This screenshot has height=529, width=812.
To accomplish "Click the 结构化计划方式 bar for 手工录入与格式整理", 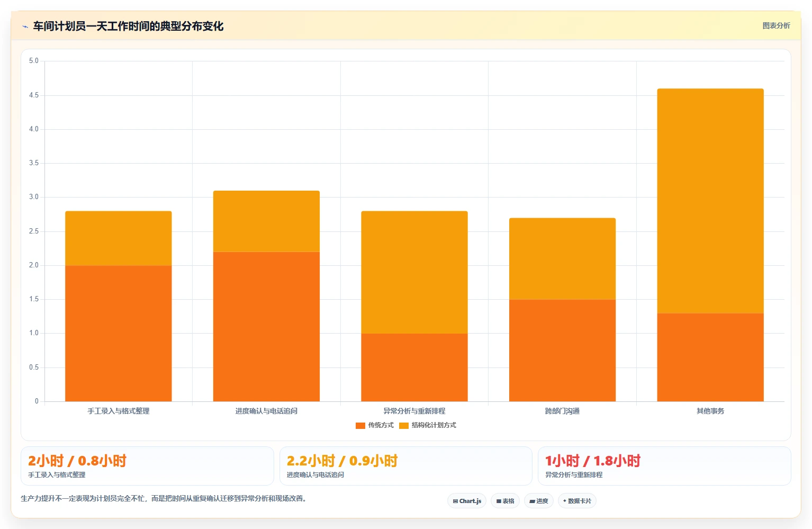I will pyautogui.click(x=119, y=238).
